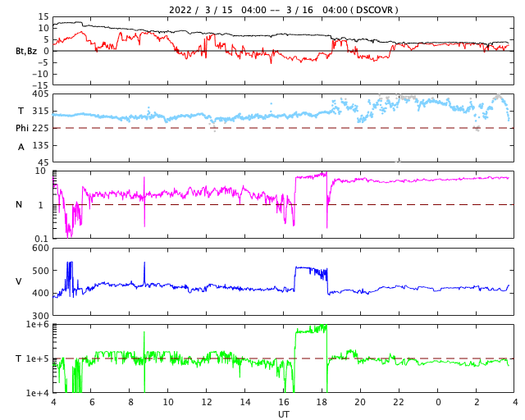Click the 14 hour tick on the UT axis
Viewport: 525px width, 420px height.
[x=245, y=402]
